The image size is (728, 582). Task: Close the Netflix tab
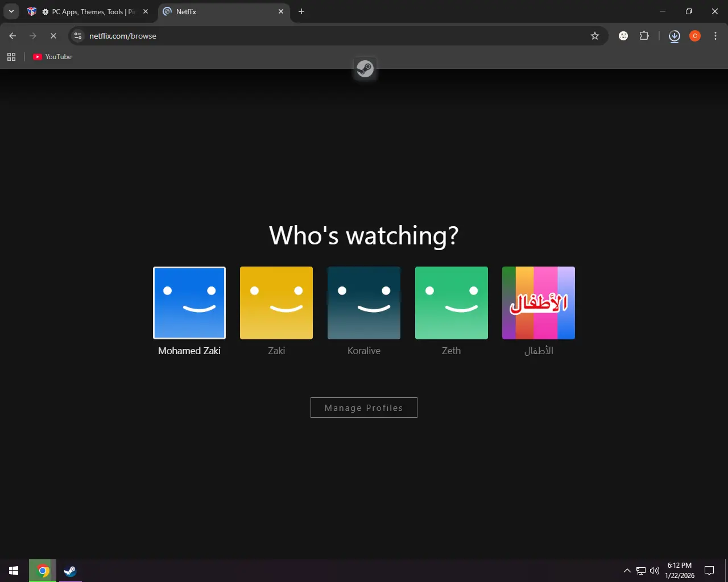[x=281, y=11]
